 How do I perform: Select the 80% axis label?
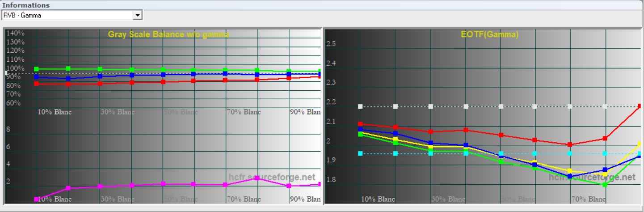tap(14, 85)
